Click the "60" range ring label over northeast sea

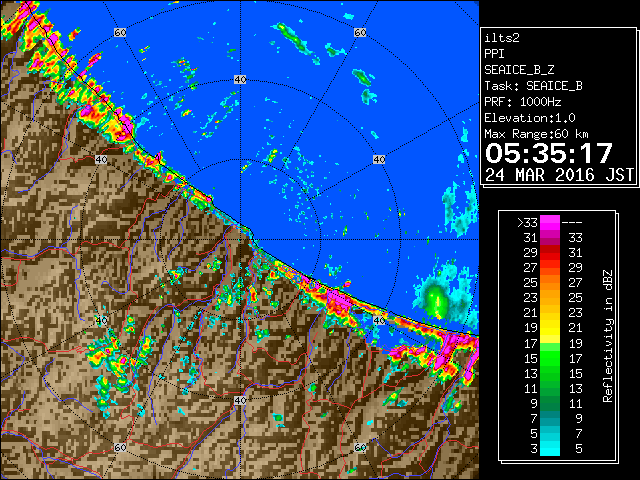pos(360,33)
